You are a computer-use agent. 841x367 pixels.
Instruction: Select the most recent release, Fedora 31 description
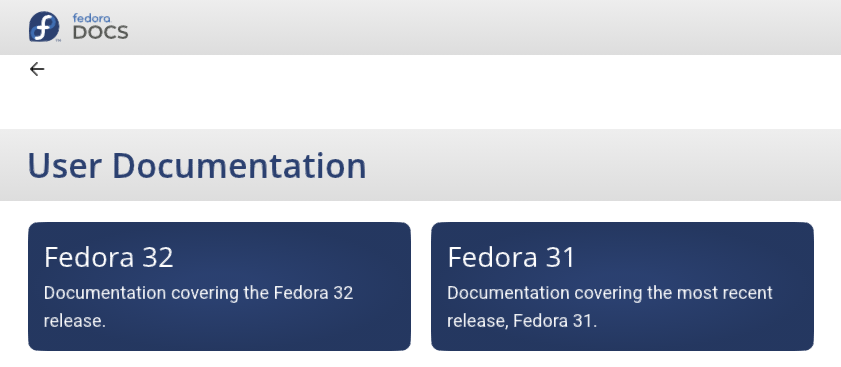tap(610, 307)
